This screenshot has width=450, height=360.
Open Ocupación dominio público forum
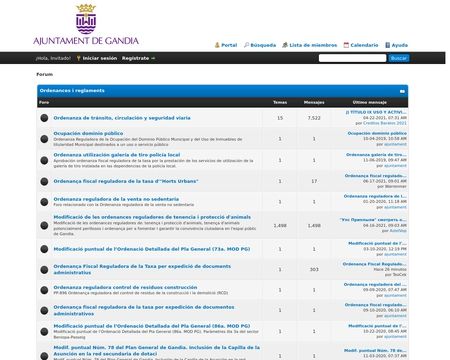88,133
